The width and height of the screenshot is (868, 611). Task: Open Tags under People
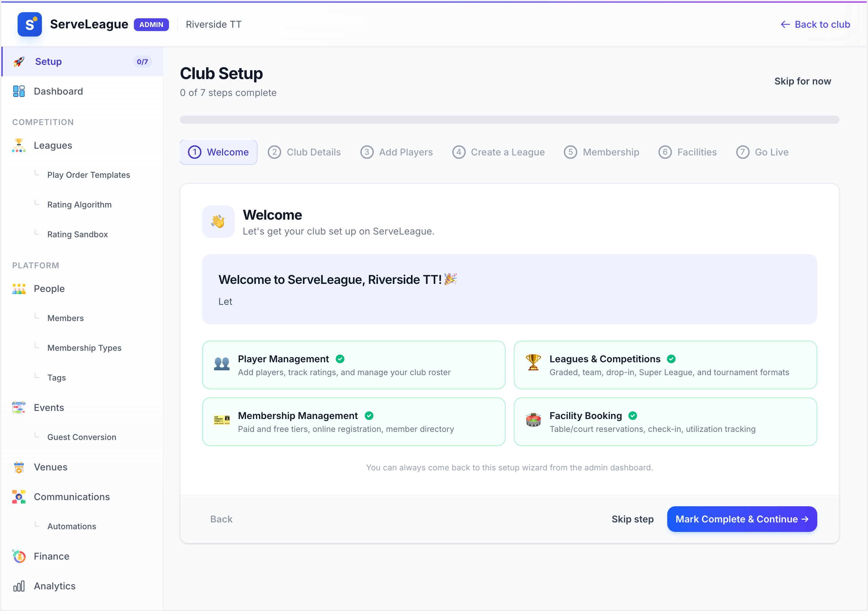coord(56,378)
